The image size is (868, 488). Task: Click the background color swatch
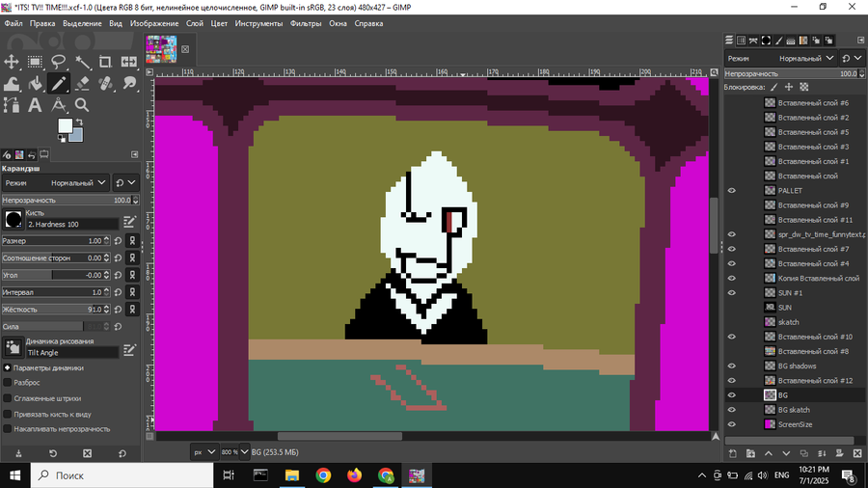click(77, 136)
